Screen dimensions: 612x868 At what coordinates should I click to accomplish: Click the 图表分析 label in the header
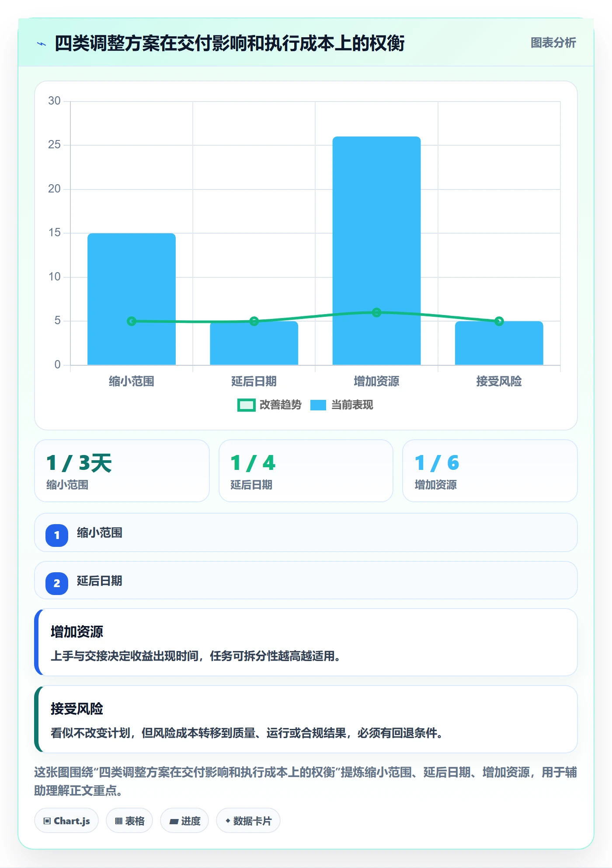553,43
